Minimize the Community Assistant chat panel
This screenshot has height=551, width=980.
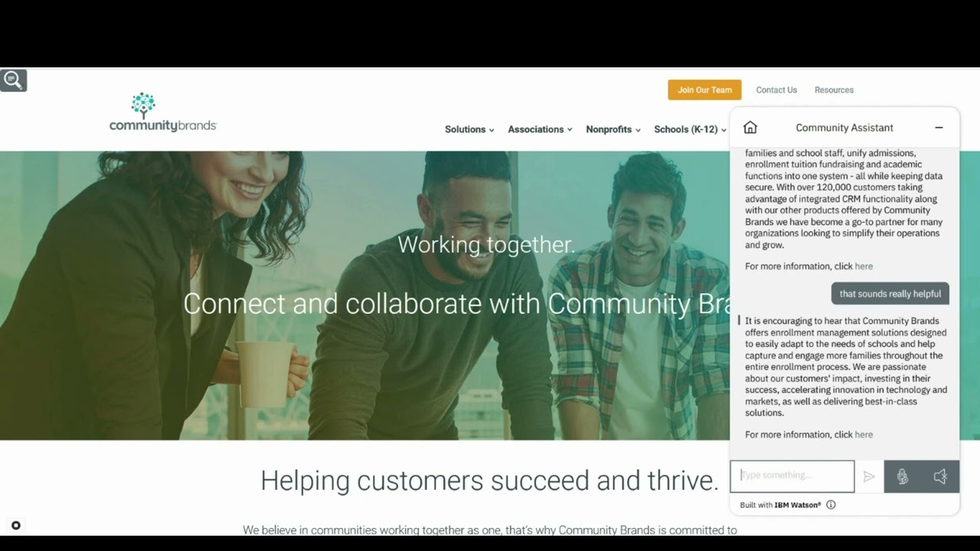[939, 128]
